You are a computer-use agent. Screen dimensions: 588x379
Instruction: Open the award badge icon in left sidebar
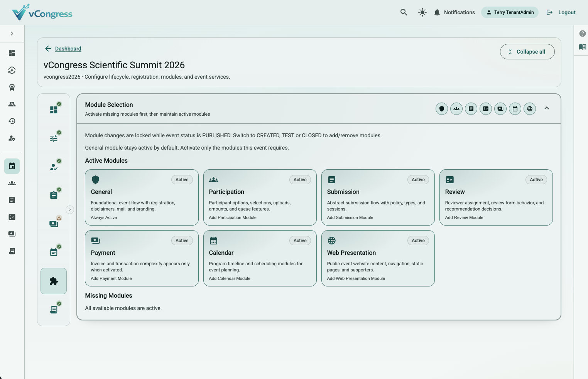[12, 87]
